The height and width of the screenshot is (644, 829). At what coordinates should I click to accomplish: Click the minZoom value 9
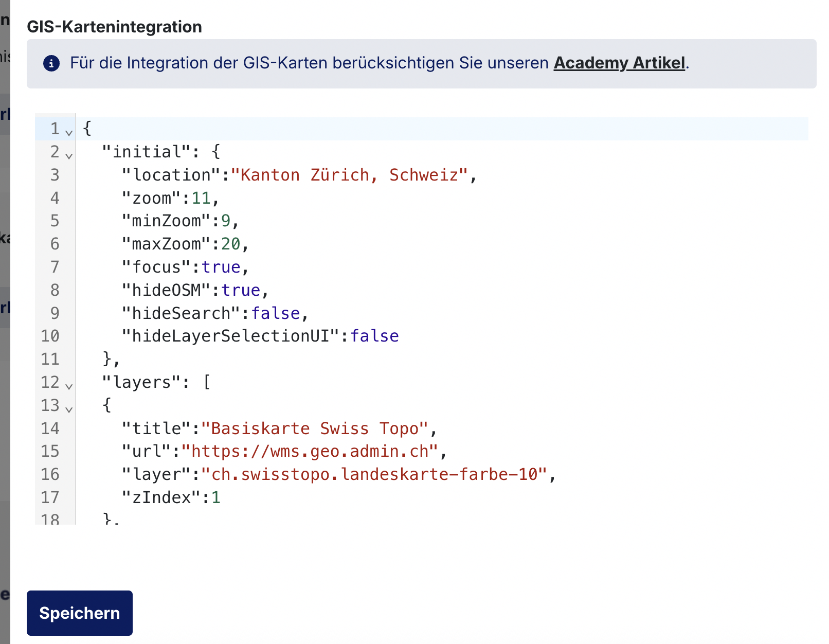(x=226, y=221)
